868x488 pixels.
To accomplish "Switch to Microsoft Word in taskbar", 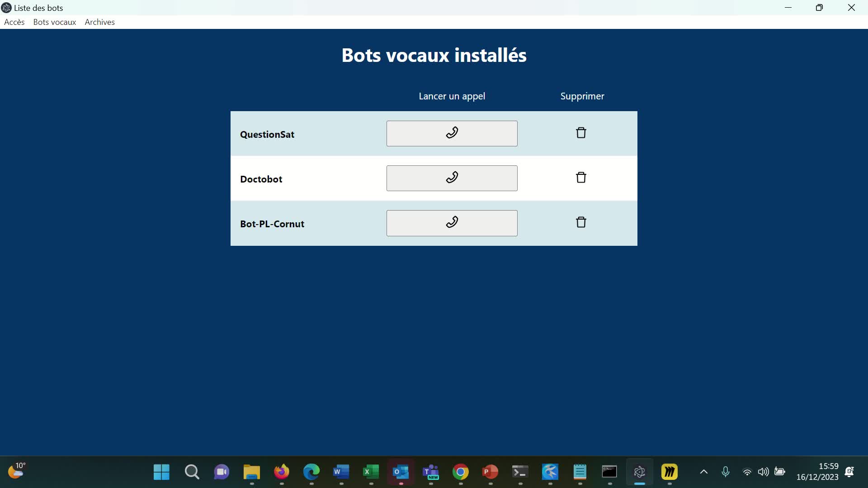I will 341,472.
